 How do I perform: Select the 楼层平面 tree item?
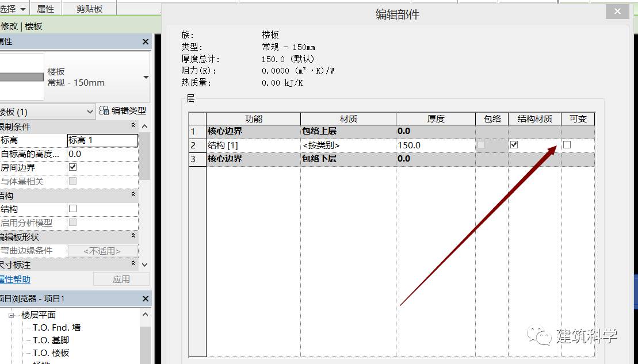(39, 315)
